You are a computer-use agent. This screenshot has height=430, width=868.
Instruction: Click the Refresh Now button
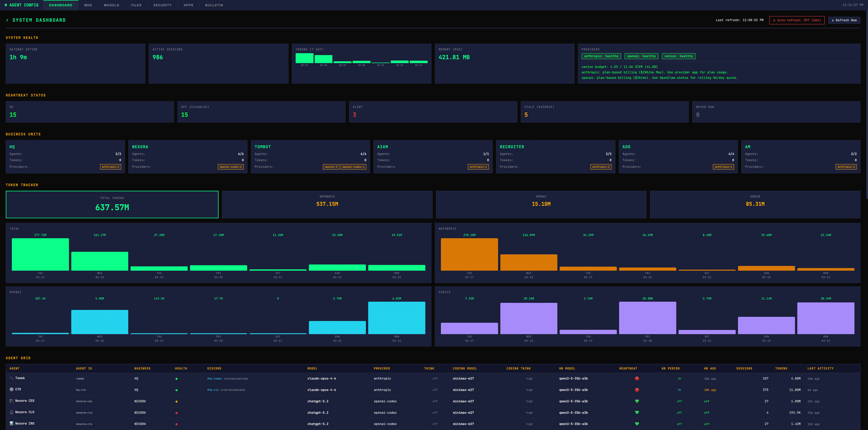(x=844, y=20)
